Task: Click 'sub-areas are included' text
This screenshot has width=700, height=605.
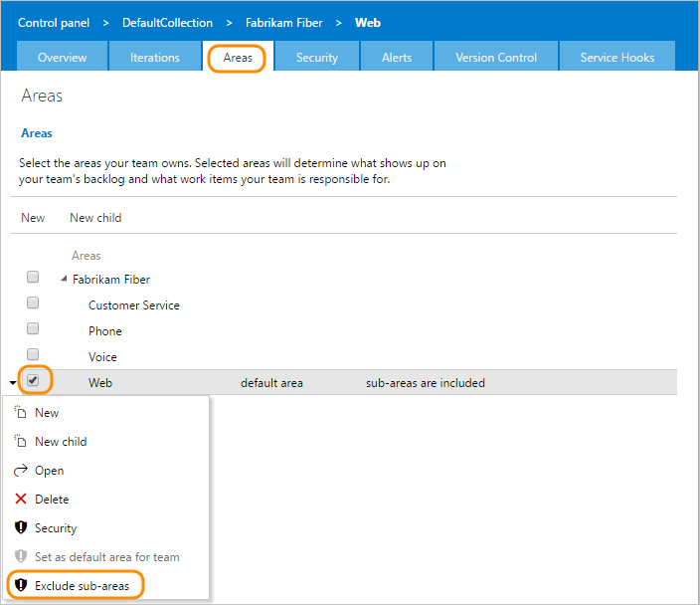Action: [425, 383]
